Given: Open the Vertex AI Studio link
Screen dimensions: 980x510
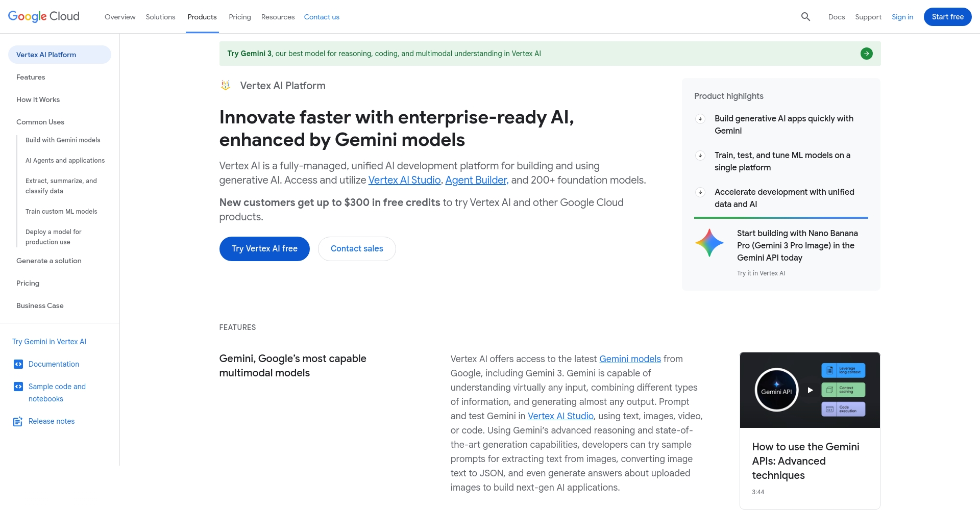Looking at the screenshot, I should [404, 180].
